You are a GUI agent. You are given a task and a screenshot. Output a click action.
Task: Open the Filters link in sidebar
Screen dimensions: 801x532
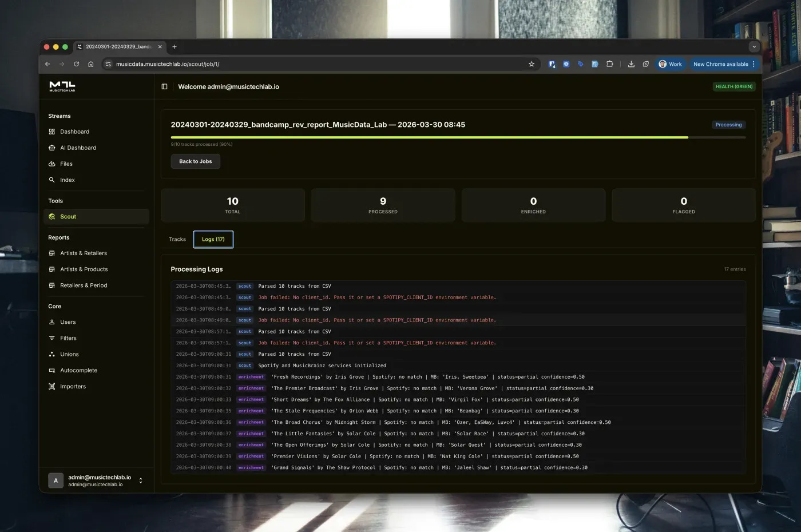click(x=69, y=338)
